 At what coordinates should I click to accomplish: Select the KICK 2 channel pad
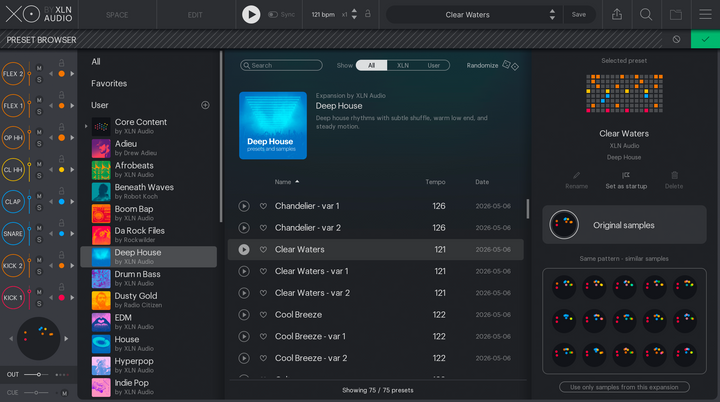click(x=13, y=266)
